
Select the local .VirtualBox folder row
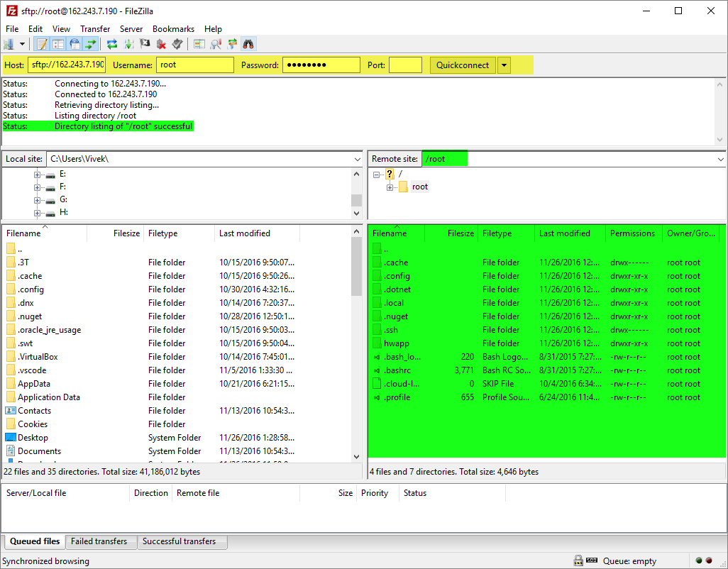[x=177, y=357]
